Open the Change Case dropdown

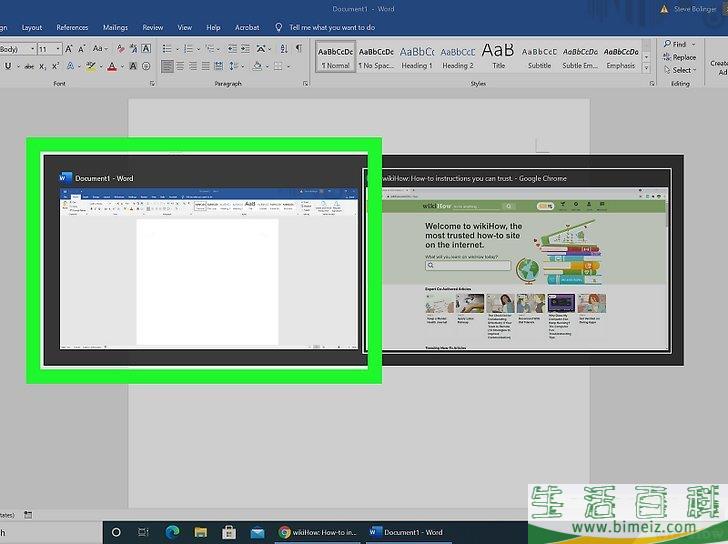coord(100,49)
